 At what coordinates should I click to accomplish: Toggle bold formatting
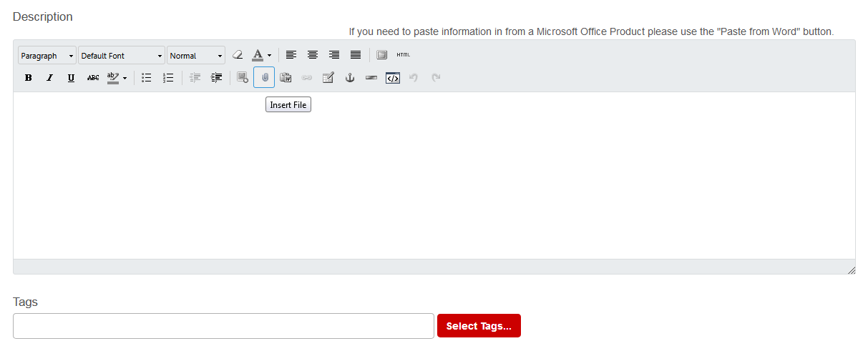(28, 78)
